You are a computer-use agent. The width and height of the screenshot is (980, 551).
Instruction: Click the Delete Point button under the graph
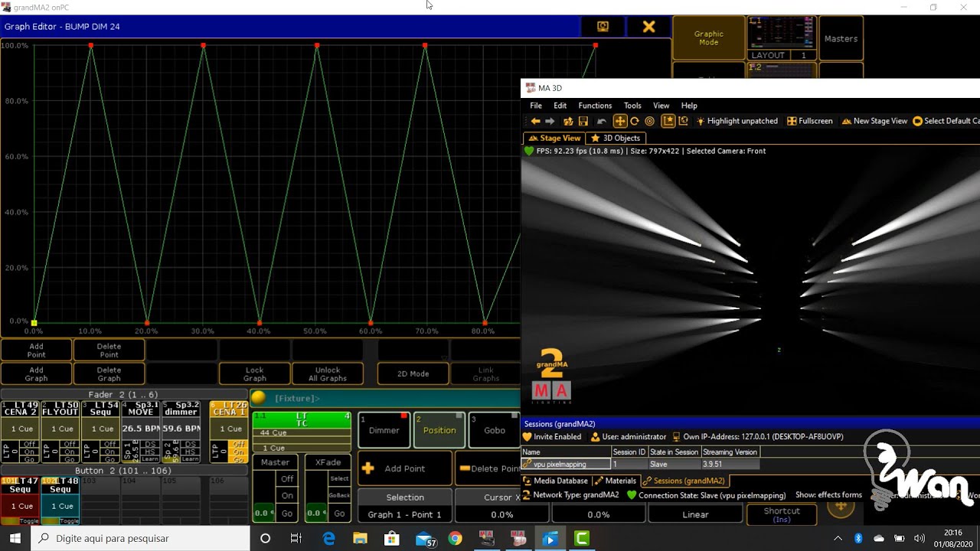(x=109, y=350)
